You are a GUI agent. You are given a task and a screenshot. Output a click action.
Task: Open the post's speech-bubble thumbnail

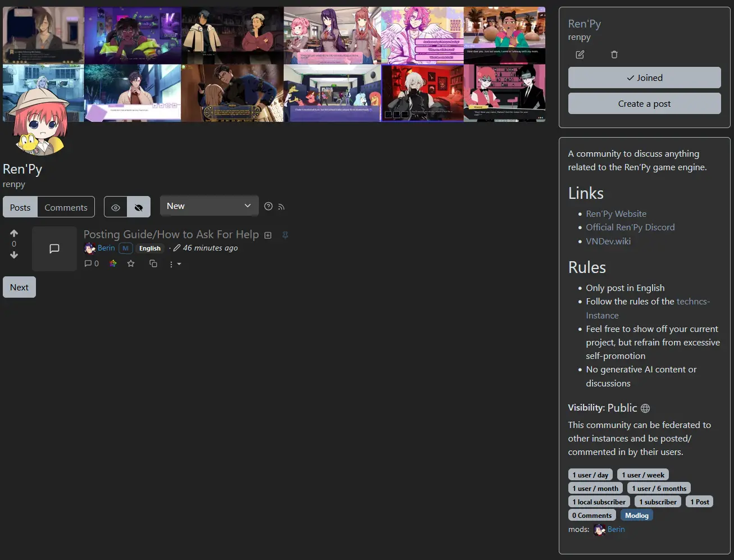(54, 249)
